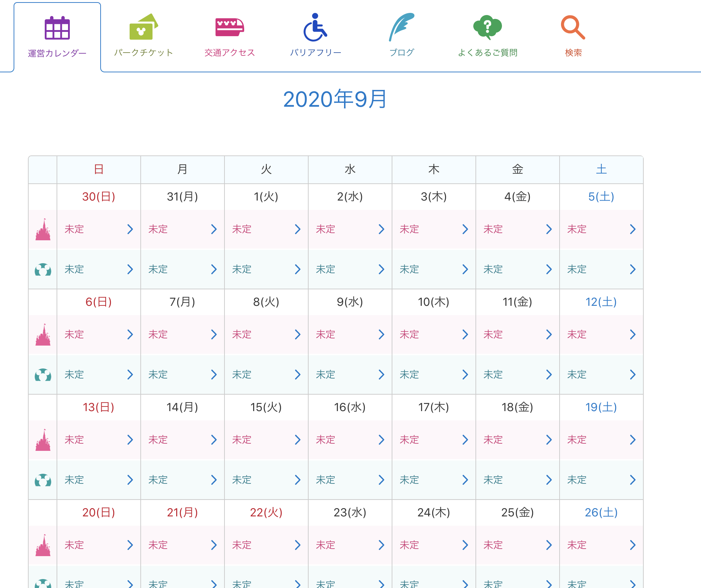Expand Disneyland hours arrow for 16(水)
701x588 pixels.
381,440
